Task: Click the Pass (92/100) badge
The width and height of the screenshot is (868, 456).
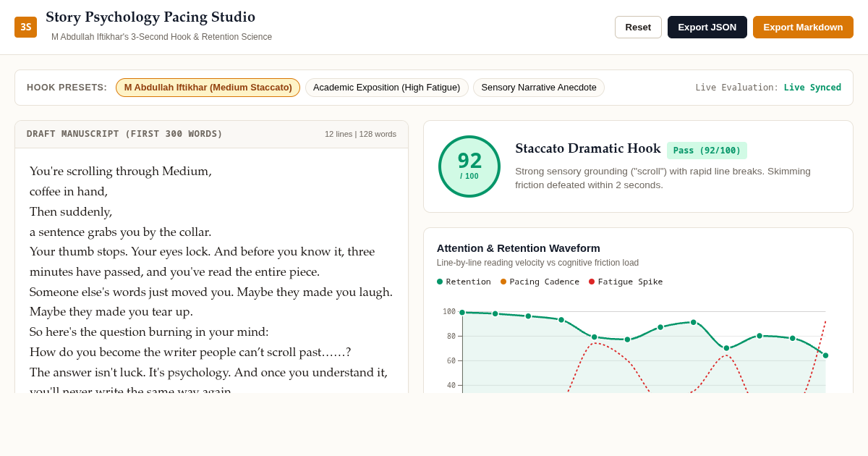Action: point(707,151)
